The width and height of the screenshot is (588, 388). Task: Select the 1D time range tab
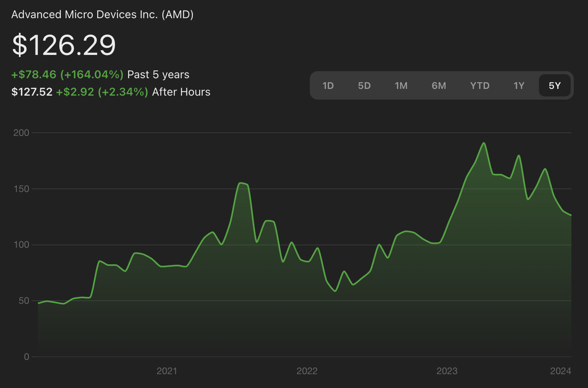[x=328, y=86]
